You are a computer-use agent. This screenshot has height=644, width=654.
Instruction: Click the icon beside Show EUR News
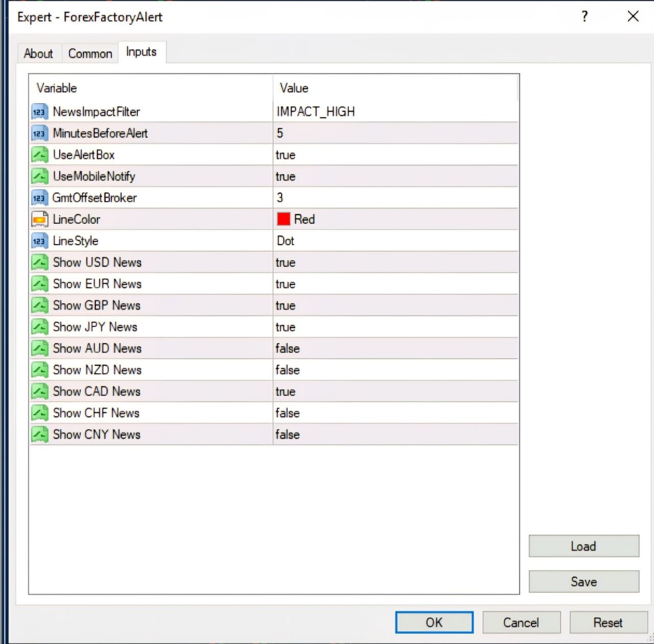[40, 284]
